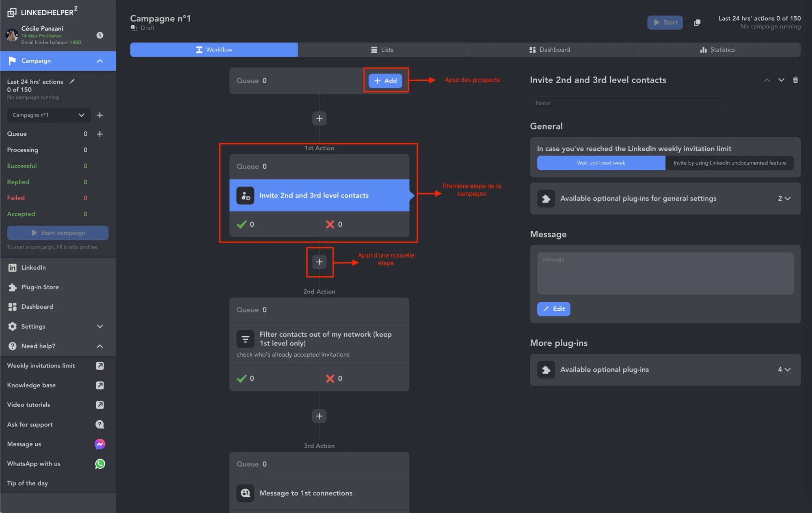Contact via the WhatsApp icon

tap(100, 463)
